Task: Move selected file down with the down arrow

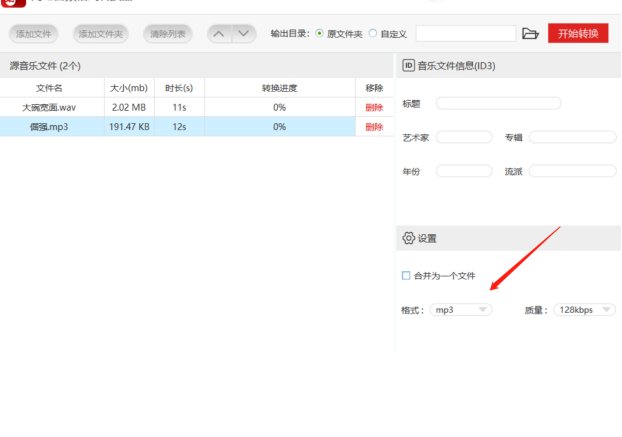Action: (x=244, y=34)
